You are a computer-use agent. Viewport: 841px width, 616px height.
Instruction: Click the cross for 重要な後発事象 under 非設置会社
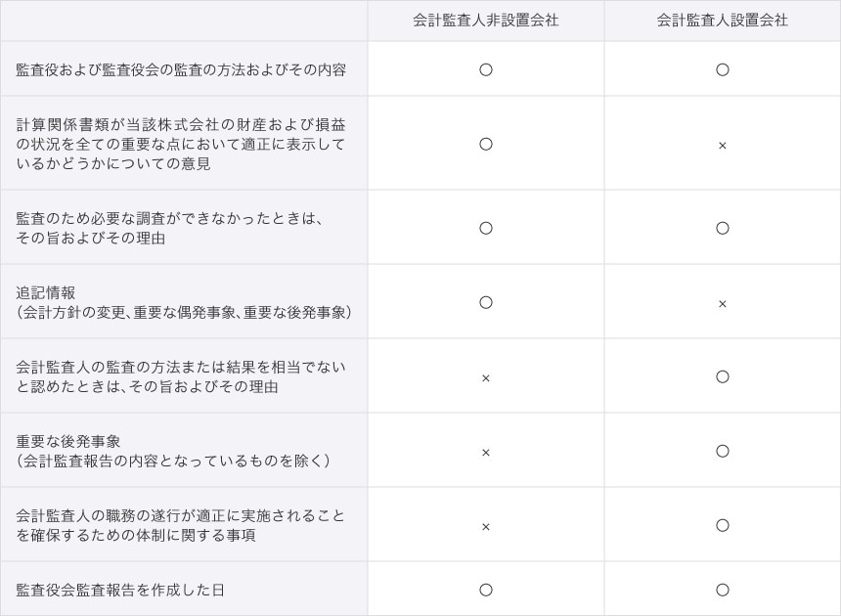[x=485, y=453]
